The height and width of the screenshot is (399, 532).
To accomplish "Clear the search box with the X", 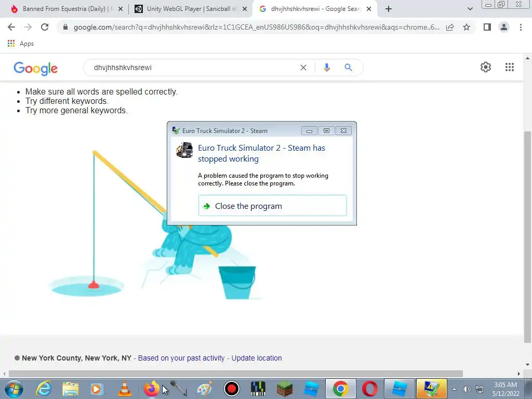I will pyautogui.click(x=303, y=68).
